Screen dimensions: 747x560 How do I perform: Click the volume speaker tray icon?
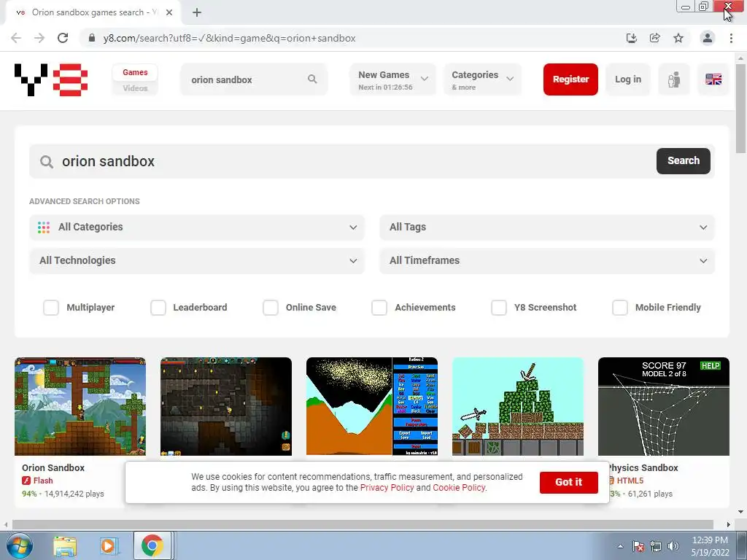pos(673,546)
